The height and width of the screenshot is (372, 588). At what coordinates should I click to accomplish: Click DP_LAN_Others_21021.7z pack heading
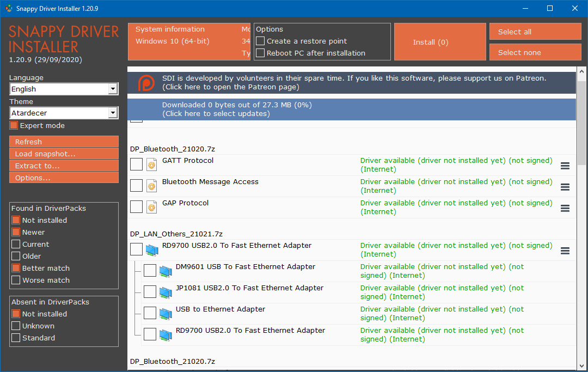[176, 234]
